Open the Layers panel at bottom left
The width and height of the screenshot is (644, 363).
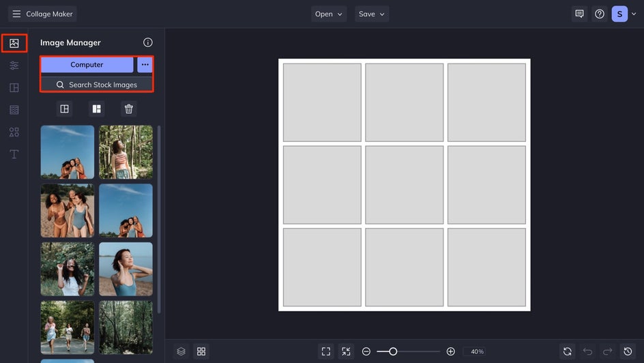(181, 351)
